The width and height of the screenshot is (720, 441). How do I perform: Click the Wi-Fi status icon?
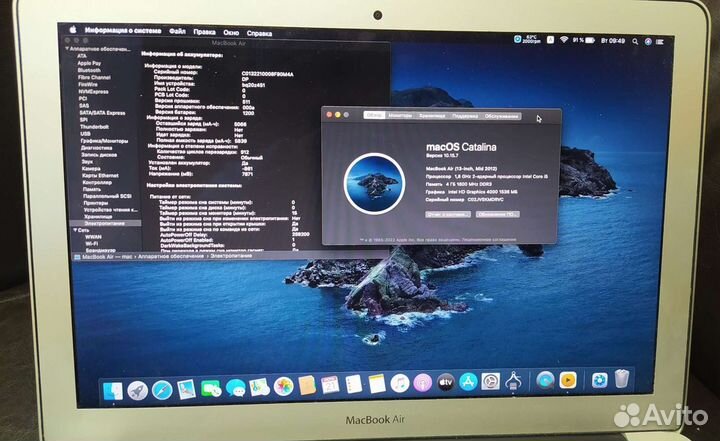(x=564, y=40)
